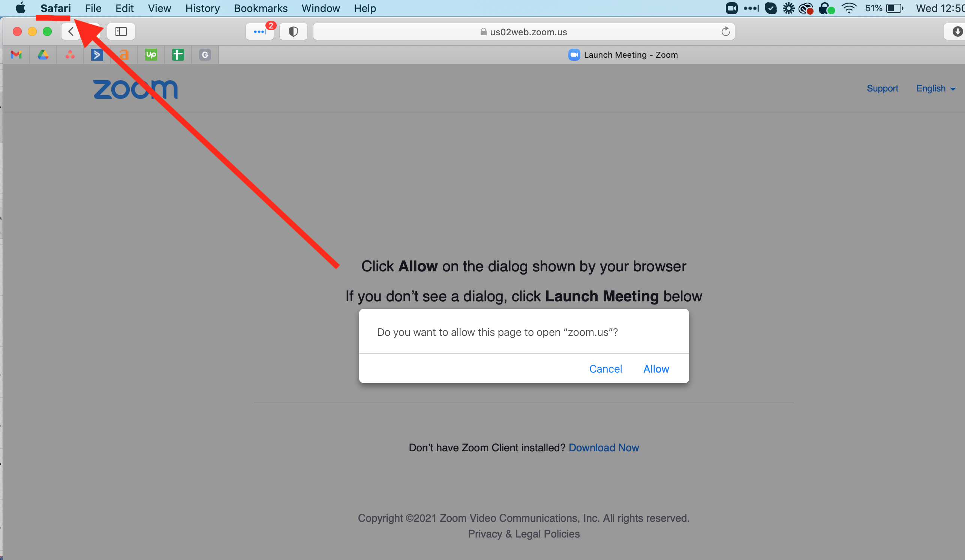Click Cancel in the dialog
The width and height of the screenshot is (965, 560).
[605, 368]
